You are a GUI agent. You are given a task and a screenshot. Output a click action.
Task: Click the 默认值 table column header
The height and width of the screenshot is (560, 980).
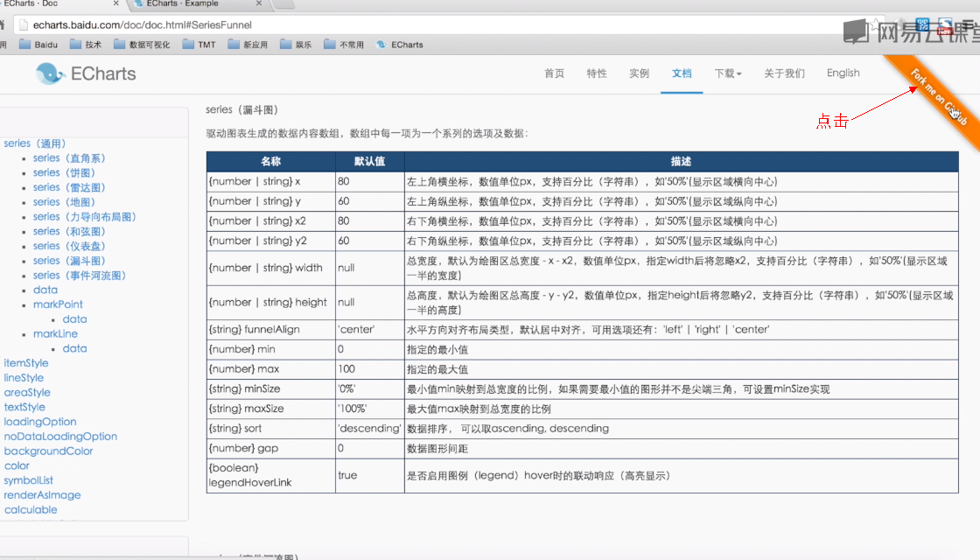[369, 161]
